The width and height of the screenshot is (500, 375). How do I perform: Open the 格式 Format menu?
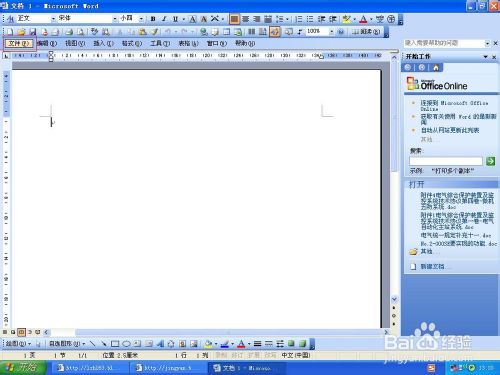(x=132, y=43)
